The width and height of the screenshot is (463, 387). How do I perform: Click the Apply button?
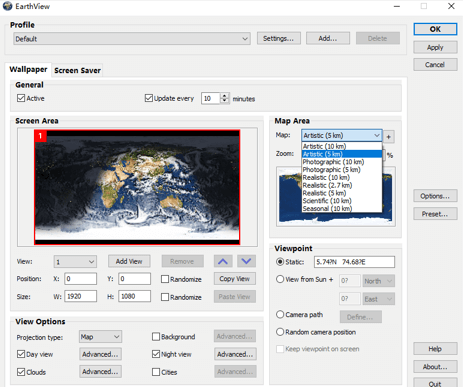pos(435,47)
